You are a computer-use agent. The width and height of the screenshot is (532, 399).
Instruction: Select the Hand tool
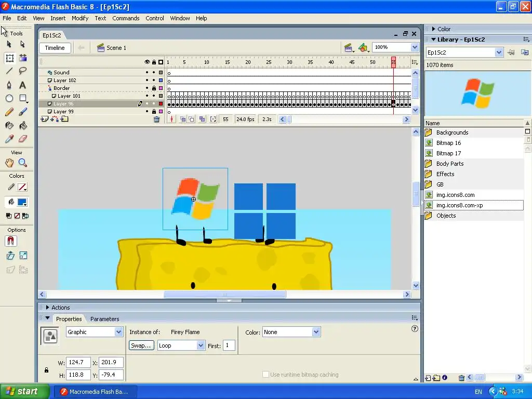coord(9,163)
